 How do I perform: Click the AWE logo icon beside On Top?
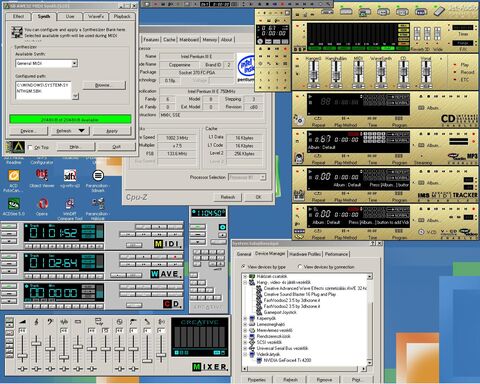(15, 147)
